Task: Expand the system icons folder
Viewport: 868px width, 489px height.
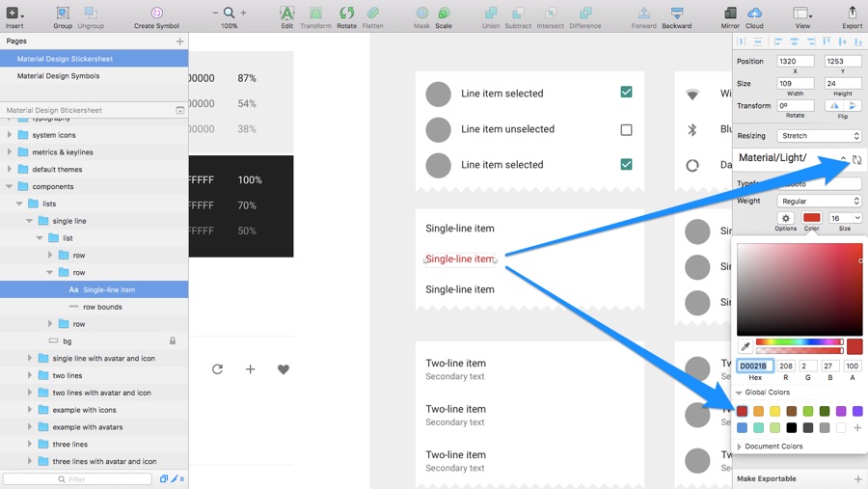Action: pos(9,135)
